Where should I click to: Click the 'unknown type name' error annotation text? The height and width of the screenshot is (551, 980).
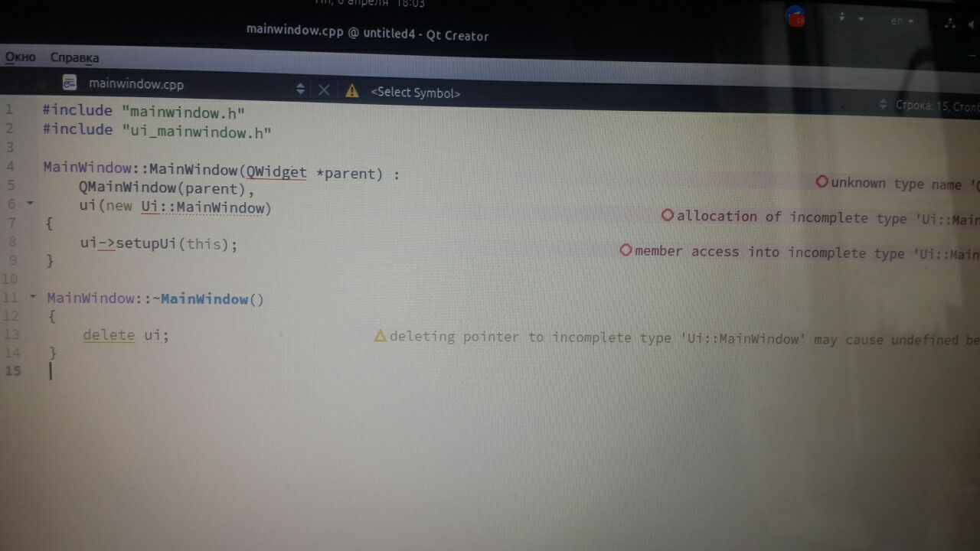pyautogui.click(x=905, y=184)
